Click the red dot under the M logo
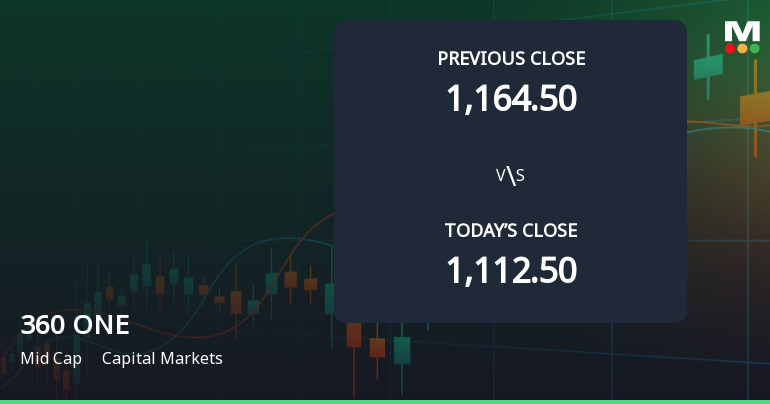The height and width of the screenshot is (404, 770). point(731,48)
